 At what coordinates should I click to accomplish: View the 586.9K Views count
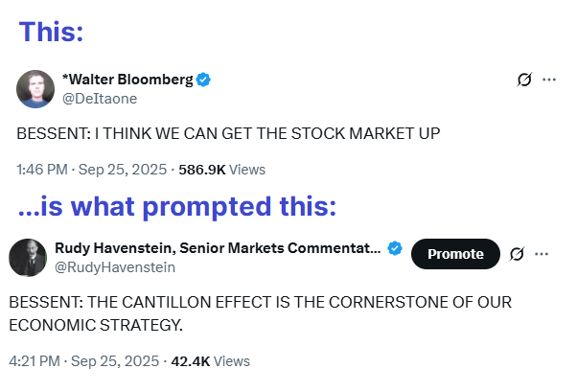tap(222, 170)
